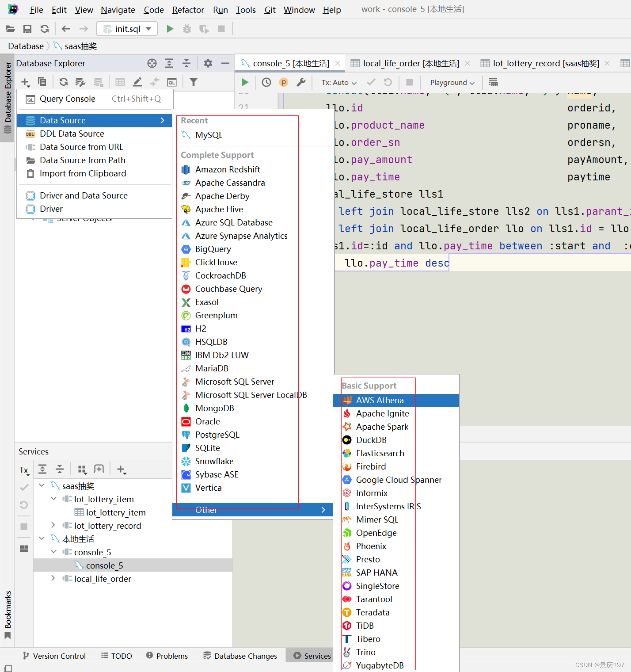The image size is (631, 672).
Task: Click the Group By icon in Services toolbar
Action: click(82, 470)
